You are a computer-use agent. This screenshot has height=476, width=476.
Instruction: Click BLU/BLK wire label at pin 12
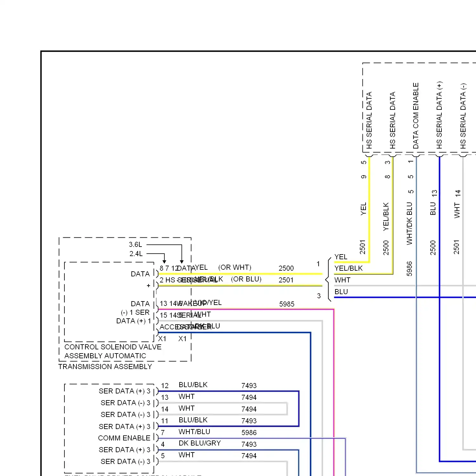[193, 385]
